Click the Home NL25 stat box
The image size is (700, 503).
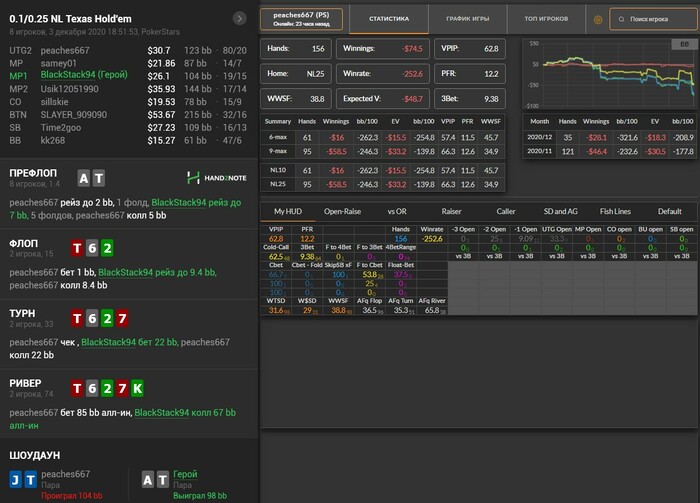click(296, 74)
